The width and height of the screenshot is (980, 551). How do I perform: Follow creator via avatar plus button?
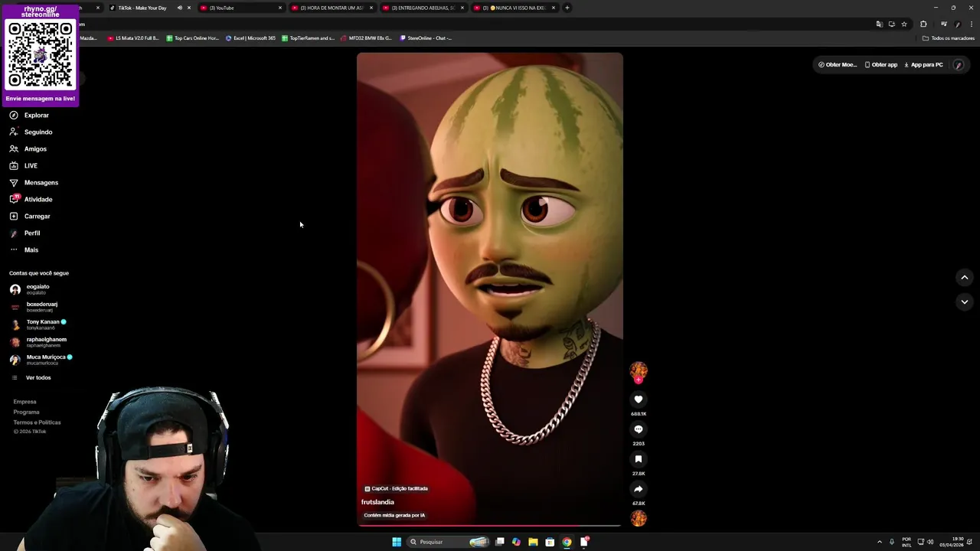pyautogui.click(x=639, y=380)
